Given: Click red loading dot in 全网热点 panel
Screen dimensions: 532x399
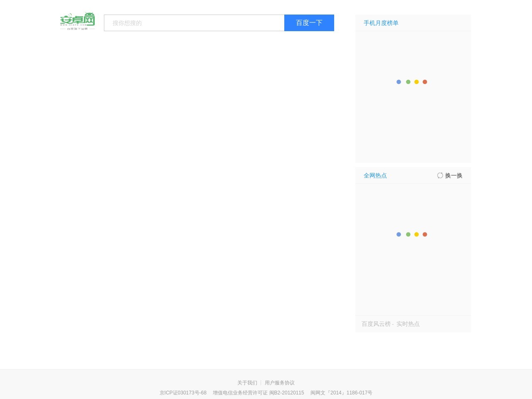Looking at the screenshot, I should [425, 234].
